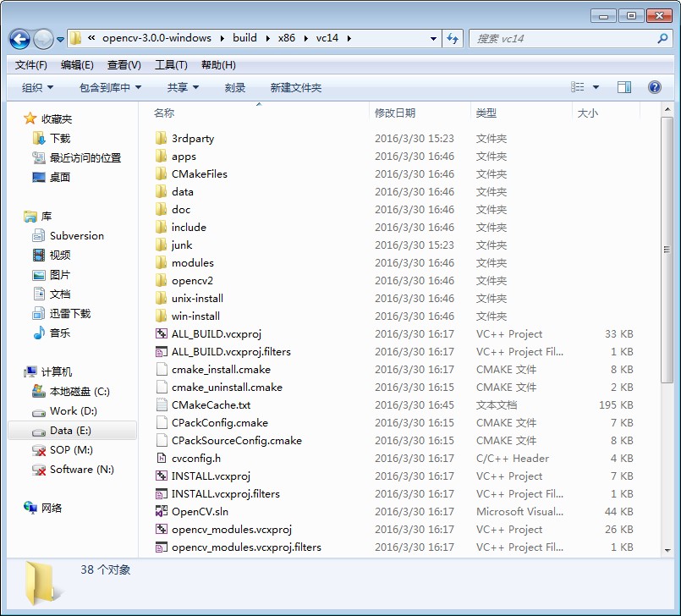Click the scrollbar down arrow
This screenshot has height=616, width=681.
[x=667, y=550]
